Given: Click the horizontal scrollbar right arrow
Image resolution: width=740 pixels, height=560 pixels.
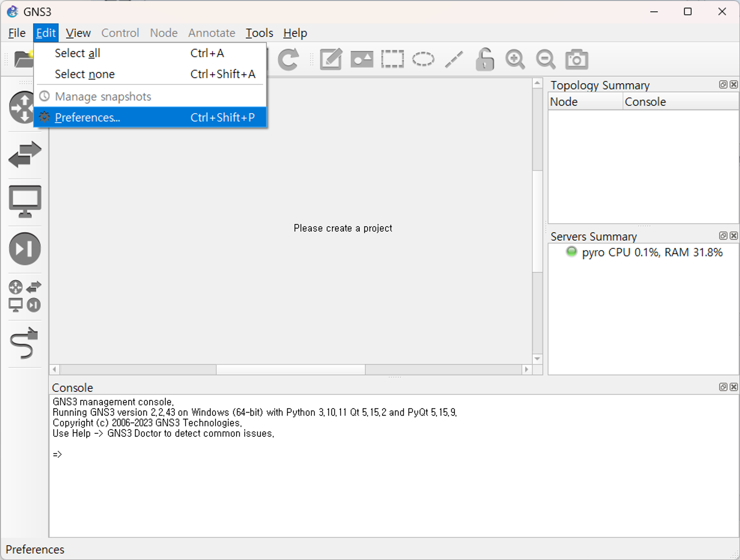Looking at the screenshot, I should [527, 370].
